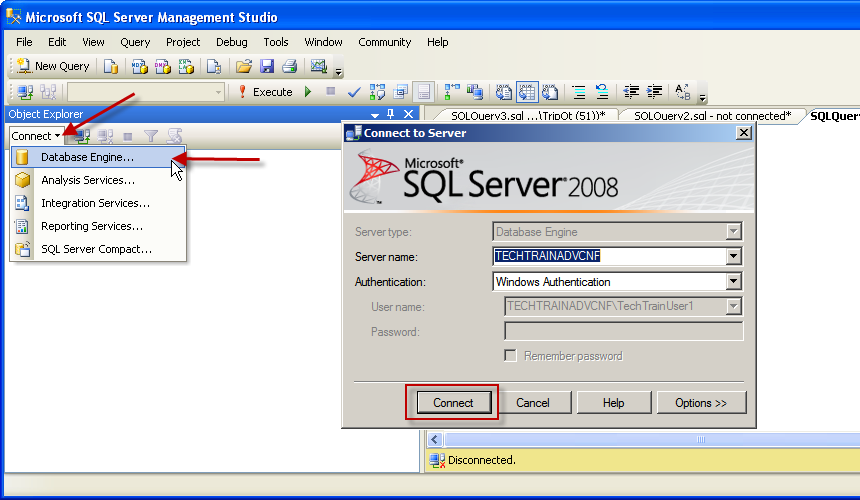Screen dimensions: 860x500
Task: Click the Activity Monitor icon
Action: 319,66
